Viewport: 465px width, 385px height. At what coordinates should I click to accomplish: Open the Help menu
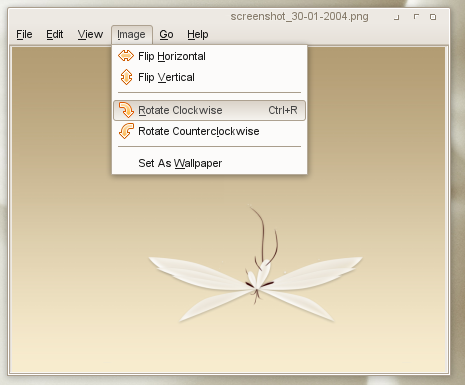coord(198,34)
